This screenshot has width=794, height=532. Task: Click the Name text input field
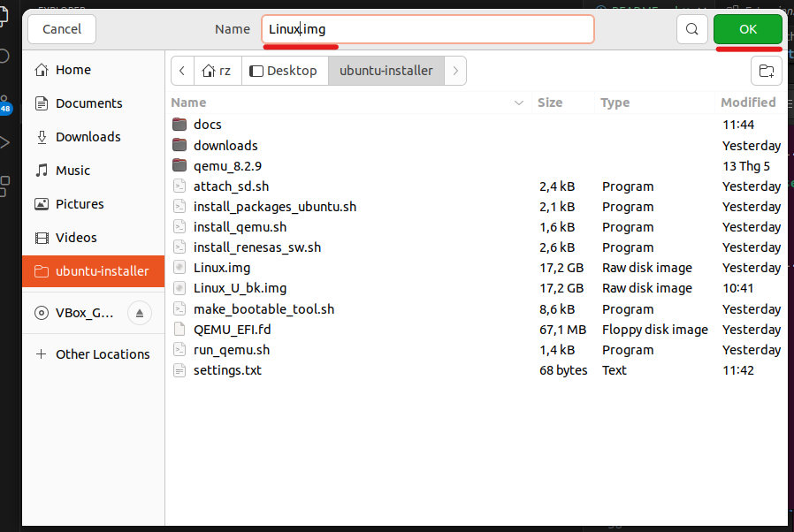point(427,29)
